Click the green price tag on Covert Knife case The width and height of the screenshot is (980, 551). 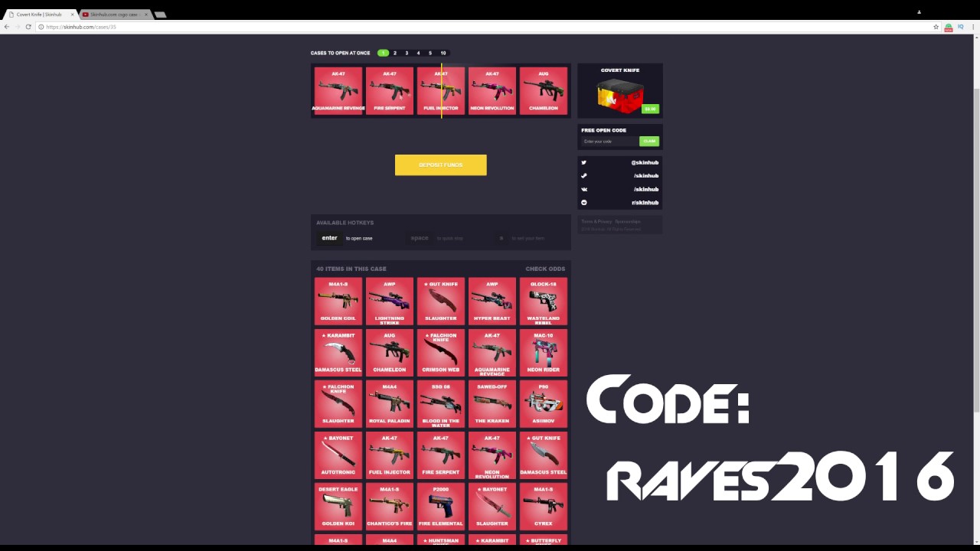[650, 109]
